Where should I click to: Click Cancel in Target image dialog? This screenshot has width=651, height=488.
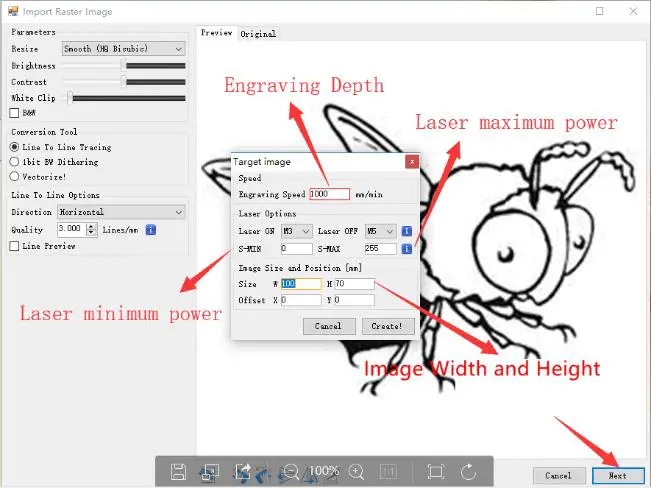[329, 326]
